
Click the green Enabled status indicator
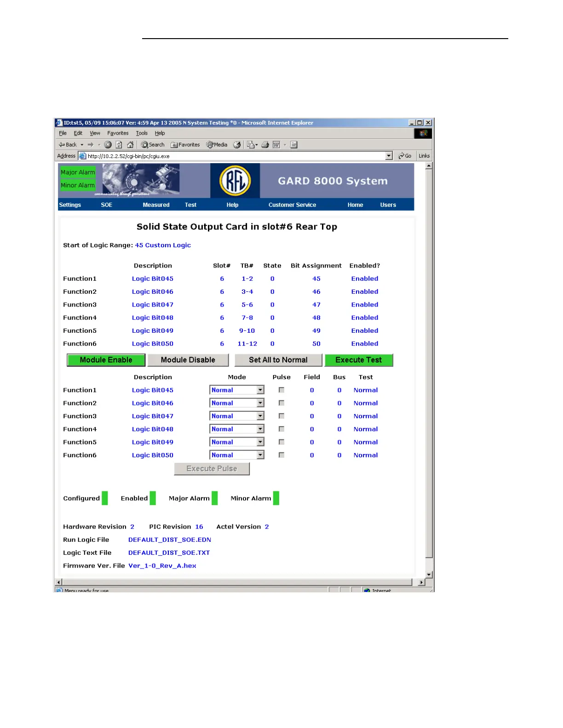pyautogui.click(x=153, y=498)
